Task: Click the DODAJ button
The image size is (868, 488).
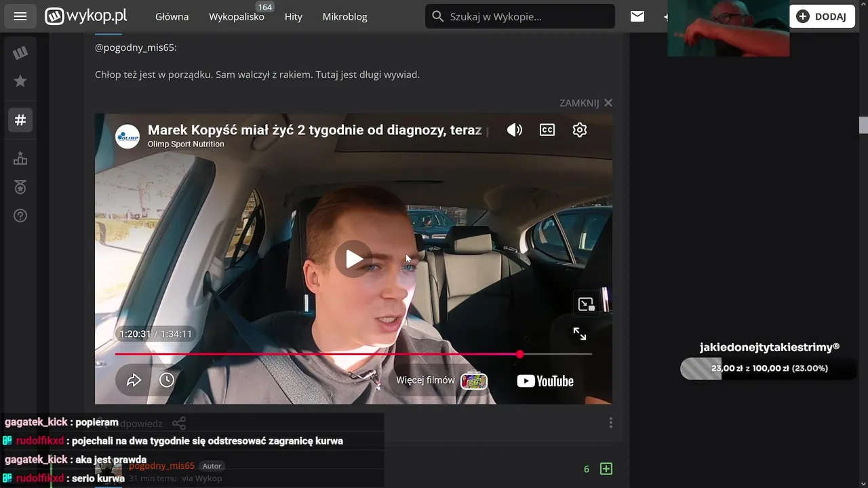Action: click(822, 16)
